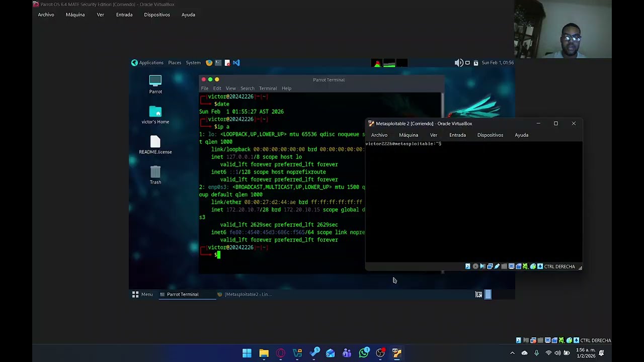This screenshot has width=644, height=362.
Task: Click Metasploitable audio indicator icon
Action: tap(482, 266)
